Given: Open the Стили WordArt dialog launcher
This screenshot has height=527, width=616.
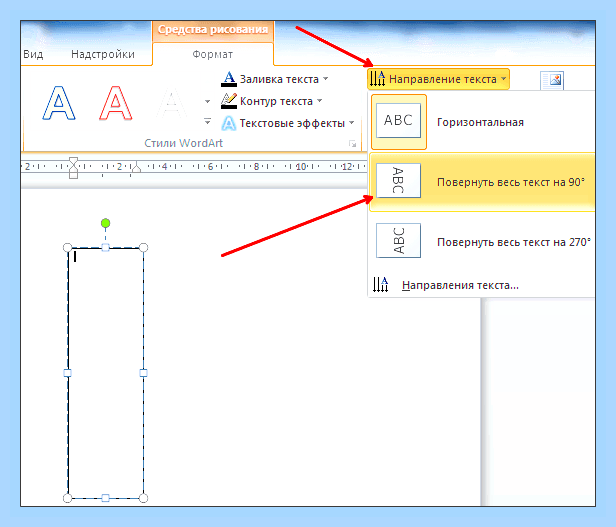Looking at the screenshot, I should [x=352, y=144].
